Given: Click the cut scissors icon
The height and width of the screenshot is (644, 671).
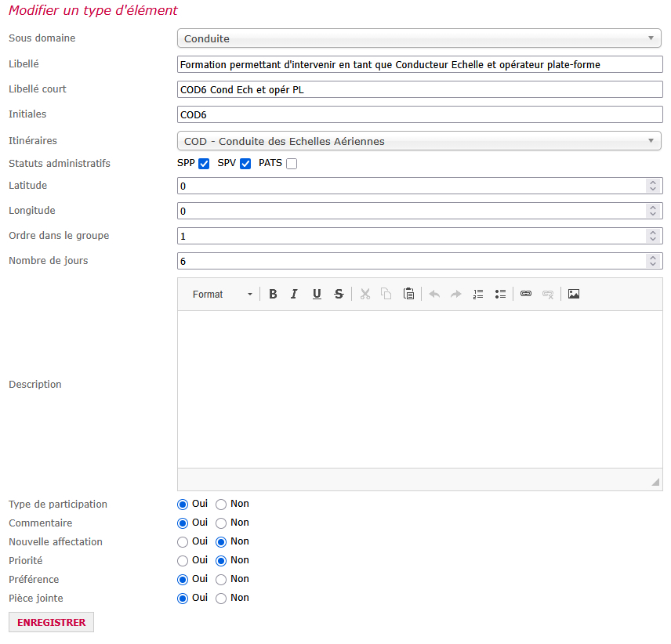Looking at the screenshot, I should (365, 295).
